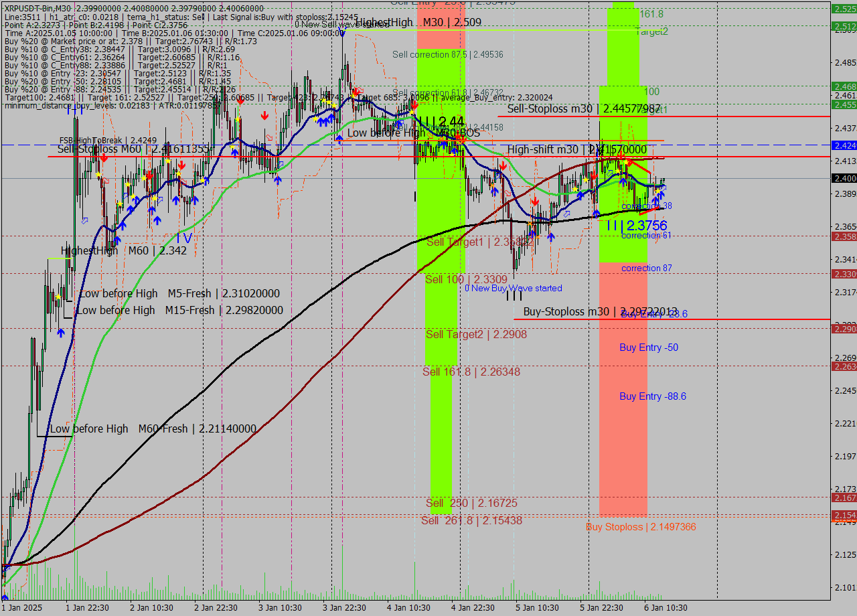The image size is (857, 616).
Task: Click the blue 2.424 price tag on axis
Action: point(844,145)
